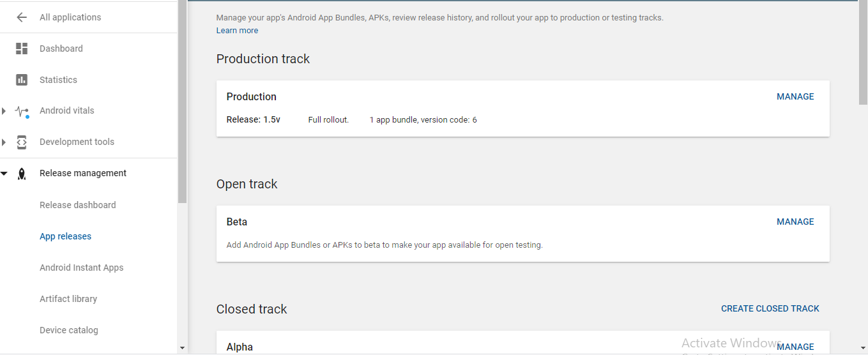This screenshot has height=355, width=868.
Task: Collapse the Release management section arrow
Action: [4, 173]
